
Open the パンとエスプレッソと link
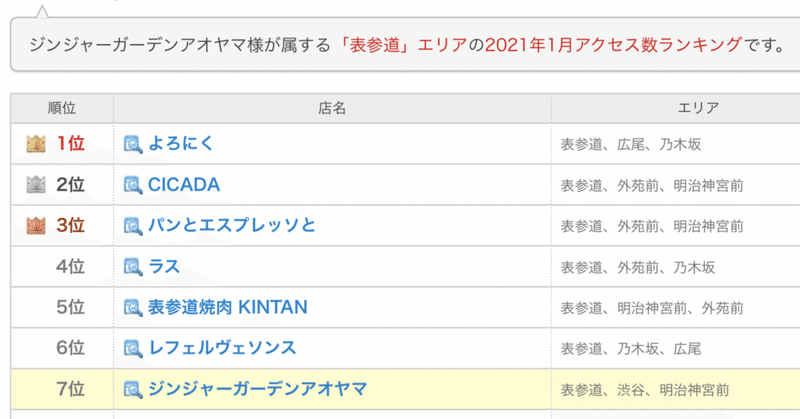232,226
